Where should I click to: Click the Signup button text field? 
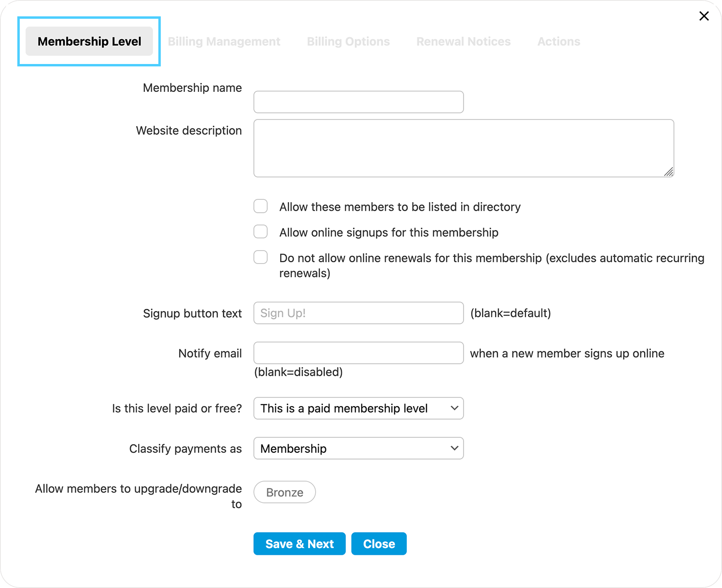coord(358,313)
